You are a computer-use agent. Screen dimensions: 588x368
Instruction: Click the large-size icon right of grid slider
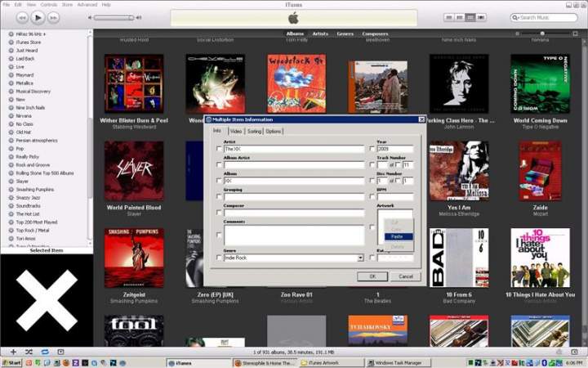pos(575,34)
